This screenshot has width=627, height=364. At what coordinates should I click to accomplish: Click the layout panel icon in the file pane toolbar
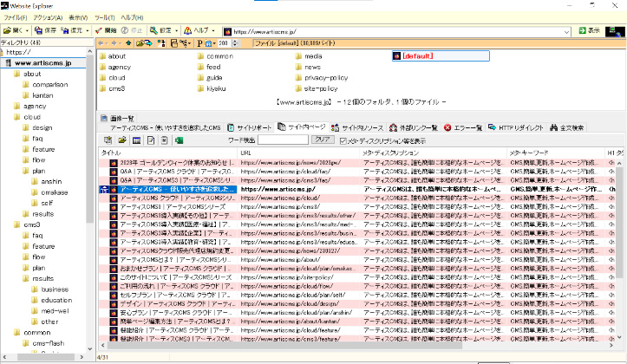pyautogui.click(x=174, y=43)
